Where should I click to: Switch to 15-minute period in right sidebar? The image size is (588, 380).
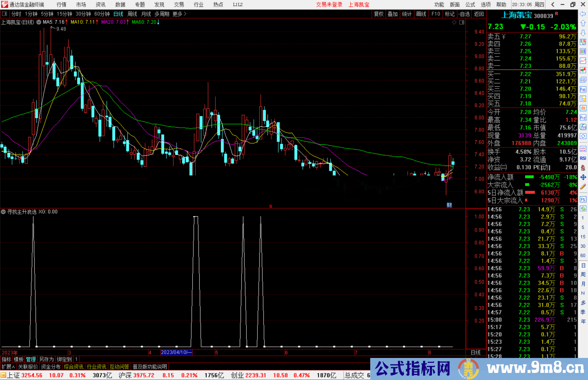click(x=583, y=237)
